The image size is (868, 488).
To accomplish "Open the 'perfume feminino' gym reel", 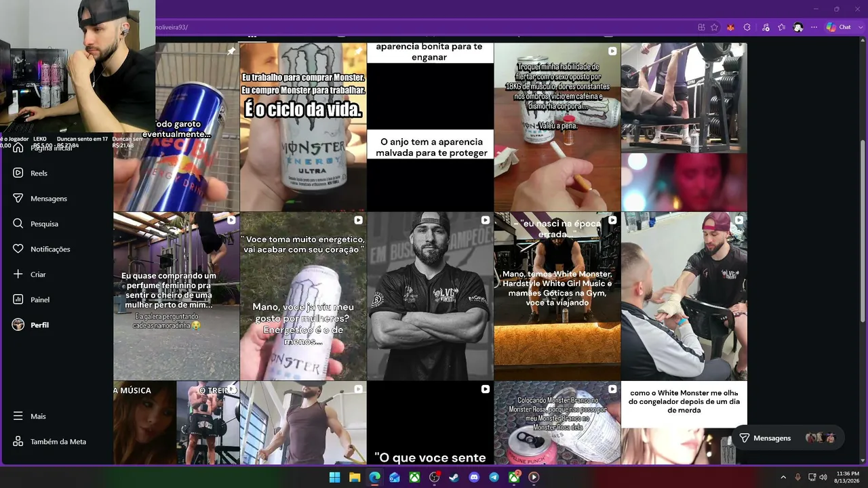I will coord(176,296).
